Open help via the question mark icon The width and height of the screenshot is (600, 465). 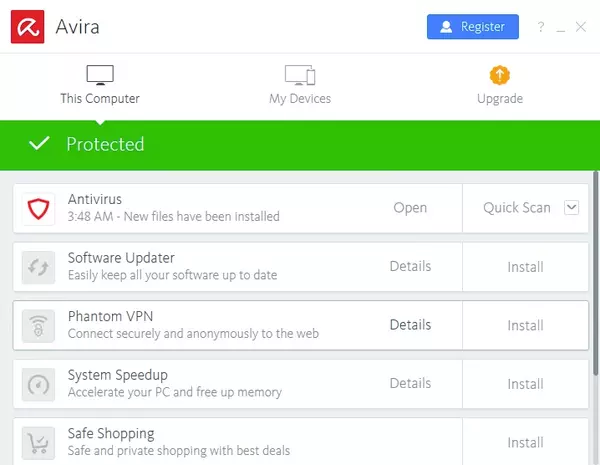tap(541, 27)
